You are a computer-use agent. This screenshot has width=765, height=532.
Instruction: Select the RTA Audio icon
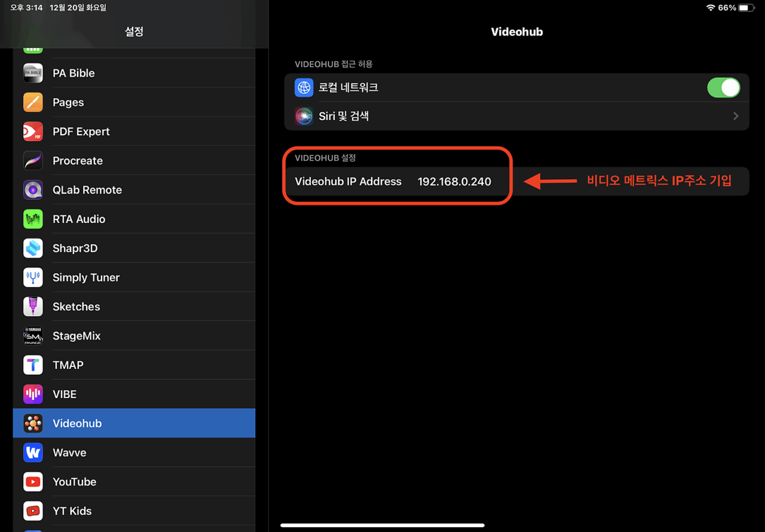(x=33, y=219)
